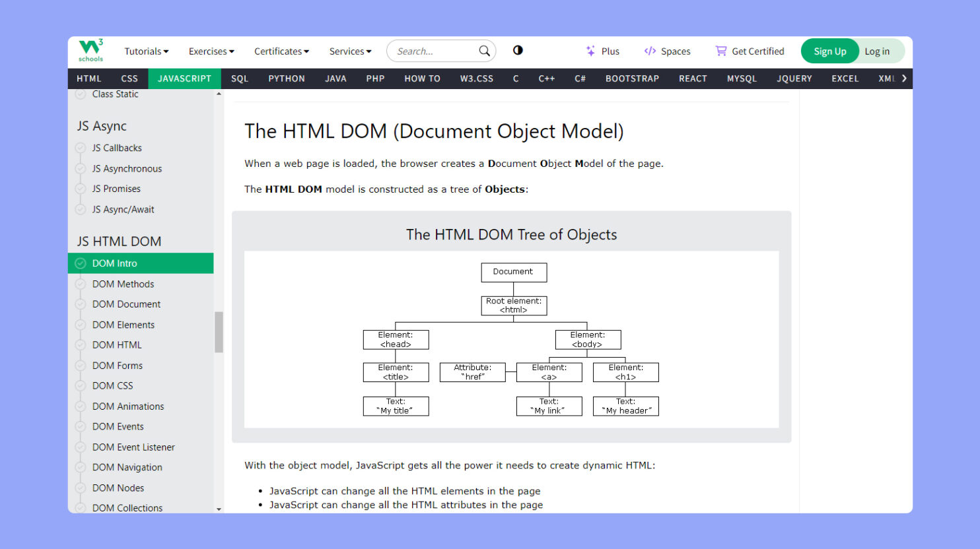This screenshot has height=549, width=980.
Task: Toggle dark mode contrast icon
Action: click(x=518, y=50)
